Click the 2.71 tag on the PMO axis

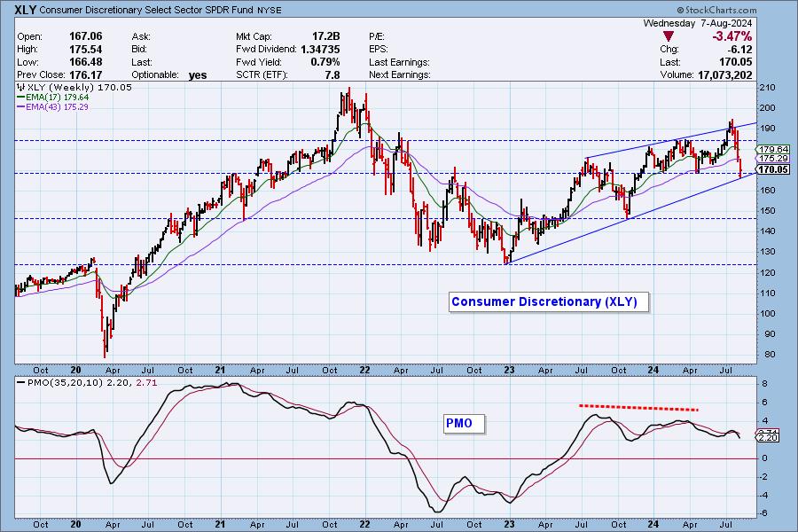click(x=768, y=432)
